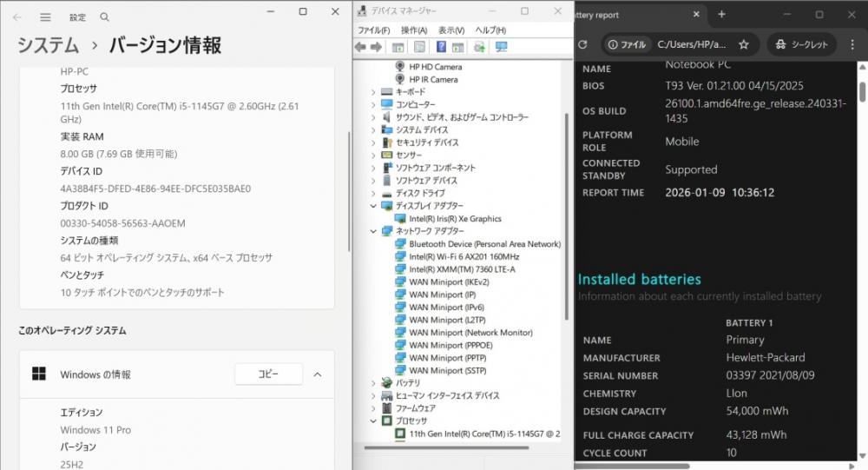The width and height of the screenshot is (868, 470).
Task: Click the Windows 11 Pro edition text
Action: coord(95,429)
